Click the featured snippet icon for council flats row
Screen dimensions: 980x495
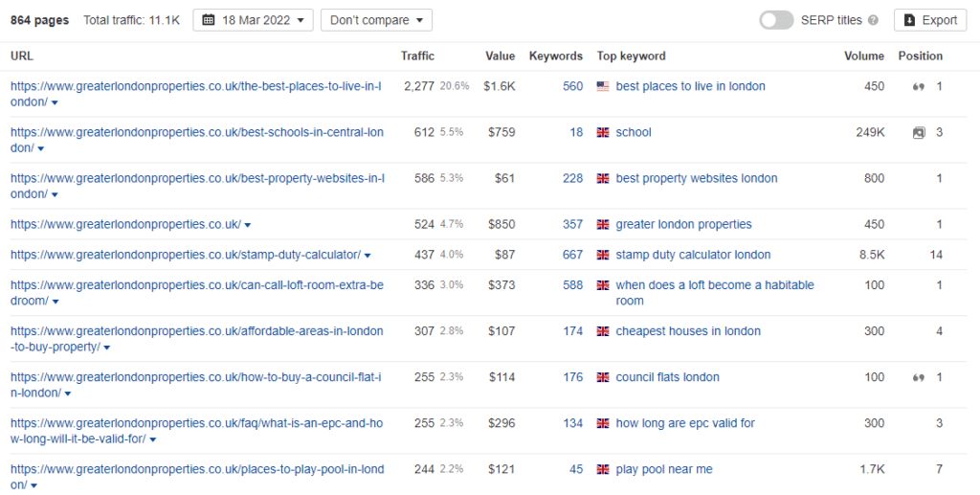click(x=918, y=377)
